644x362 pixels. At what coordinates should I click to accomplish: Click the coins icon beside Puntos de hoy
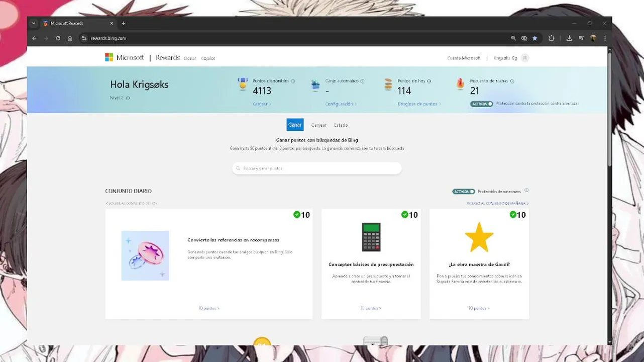[x=388, y=84]
